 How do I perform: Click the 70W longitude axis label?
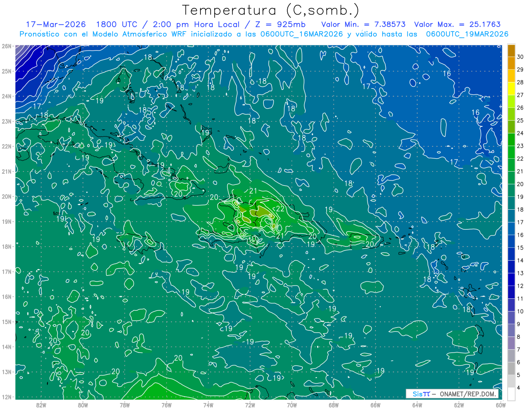[292, 405]
